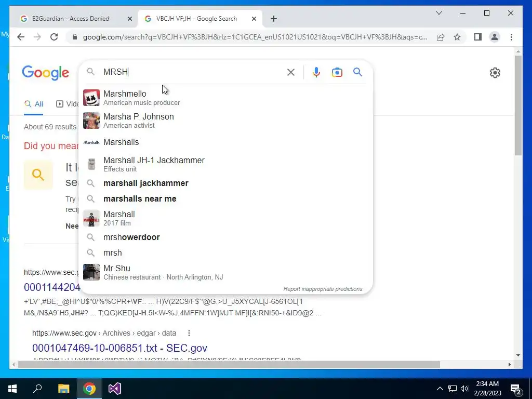Choose the Marshall 2017 film suggestion
The width and height of the screenshot is (532, 399).
(x=225, y=218)
